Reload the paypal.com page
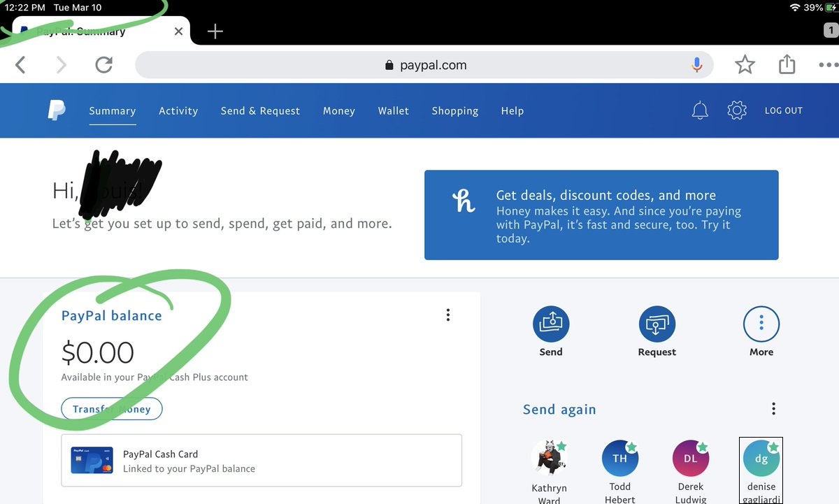 click(104, 65)
